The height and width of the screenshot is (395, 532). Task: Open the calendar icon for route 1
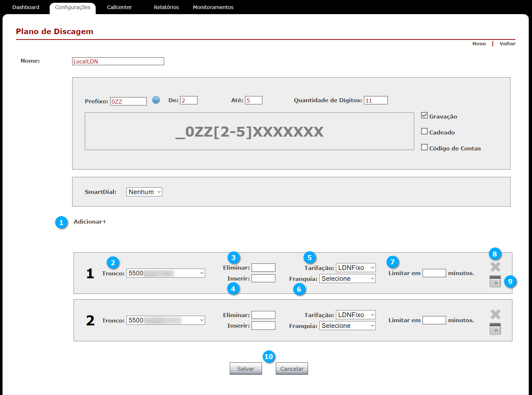point(495,281)
